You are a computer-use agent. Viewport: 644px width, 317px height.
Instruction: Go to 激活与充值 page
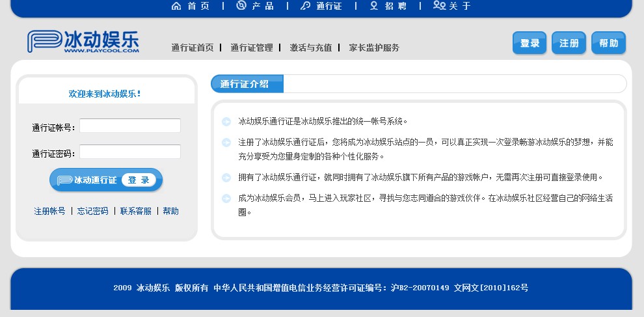point(310,48)
